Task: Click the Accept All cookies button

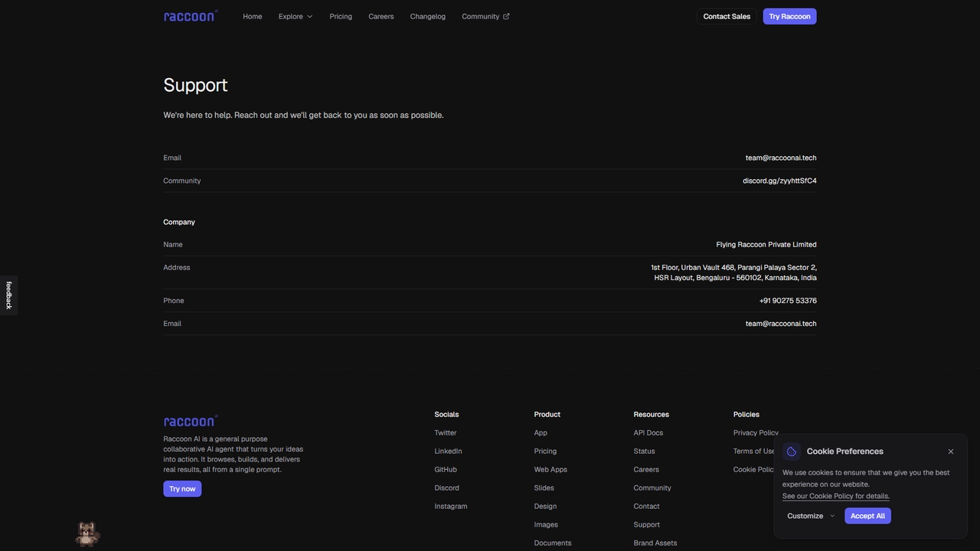Action: (x=867, y=516)
